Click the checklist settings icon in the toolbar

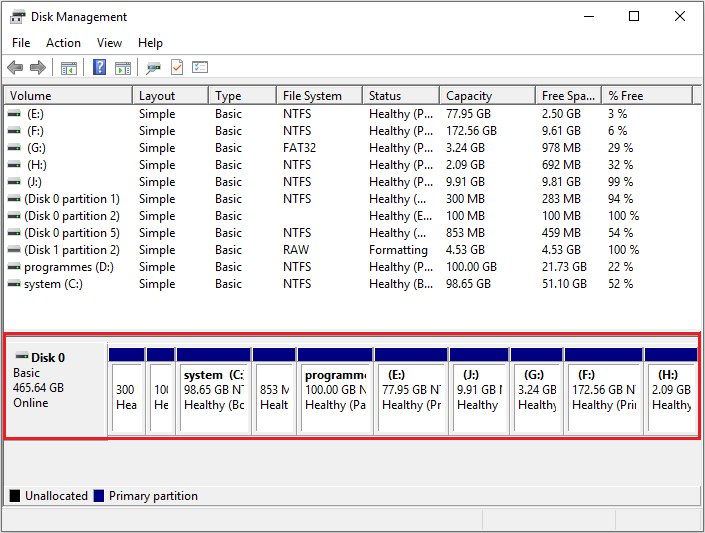point(200,68)
